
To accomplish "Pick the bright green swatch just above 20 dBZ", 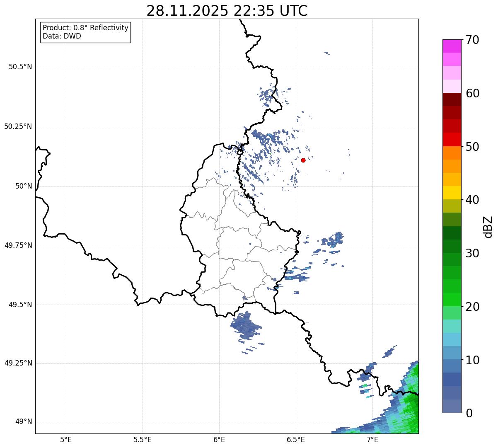I will point(452,300).
